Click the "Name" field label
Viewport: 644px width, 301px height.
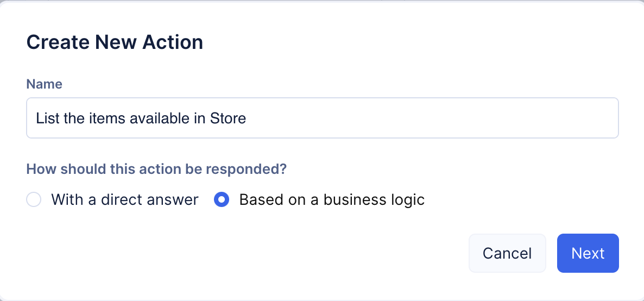tap(45, 84)
